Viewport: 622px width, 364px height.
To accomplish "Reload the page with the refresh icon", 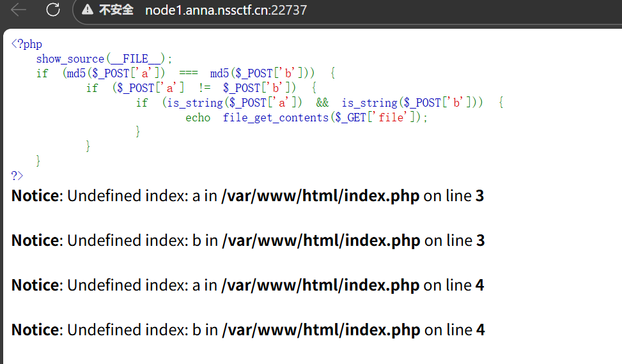I will (53, 10).
